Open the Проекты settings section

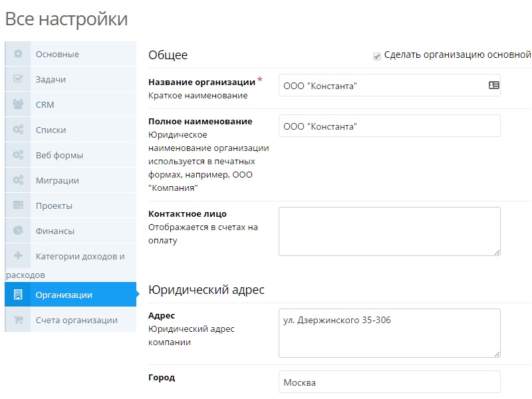(x=54, y=205)
